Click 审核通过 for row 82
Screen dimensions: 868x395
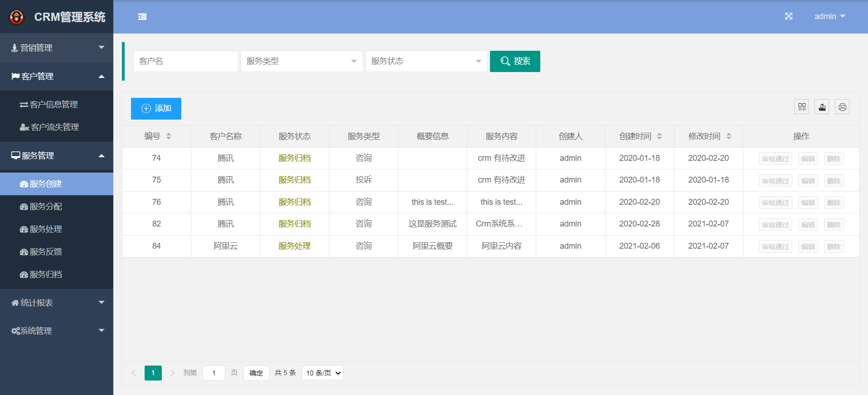point(776,225)
